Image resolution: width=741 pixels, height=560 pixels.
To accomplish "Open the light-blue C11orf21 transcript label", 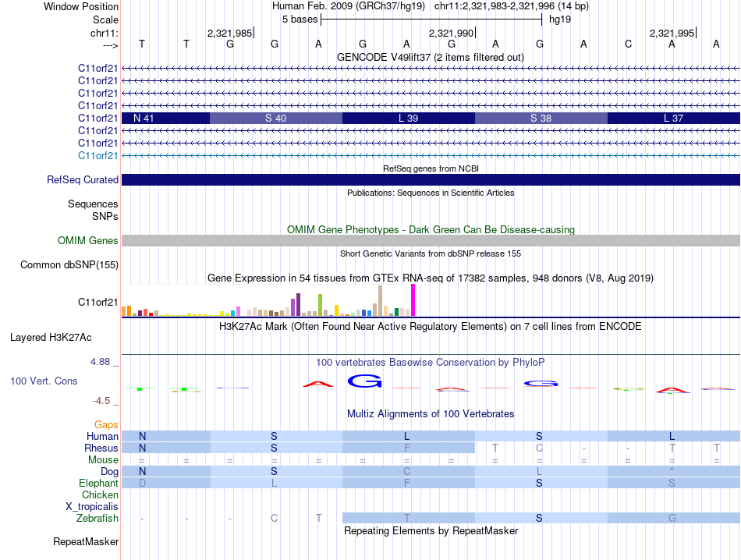I will (97, 155).
